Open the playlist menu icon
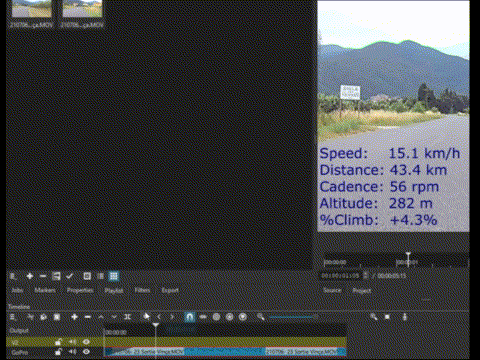 click(13, 276)
